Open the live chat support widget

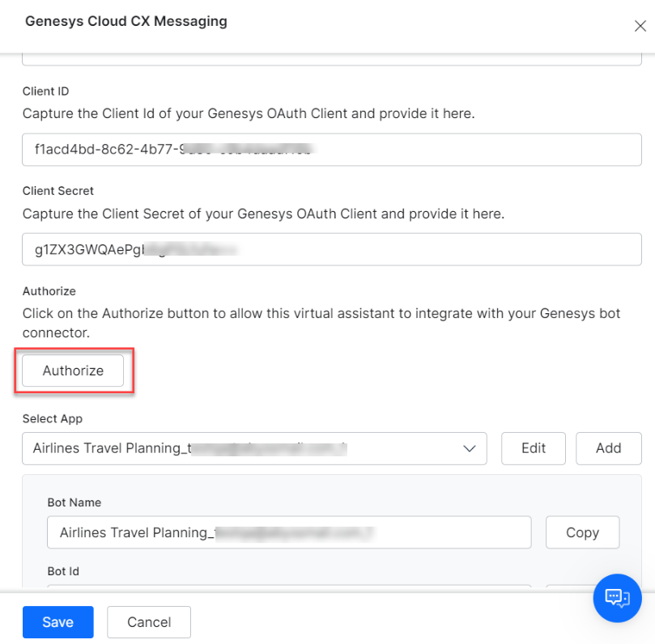(x=617, y=598)
